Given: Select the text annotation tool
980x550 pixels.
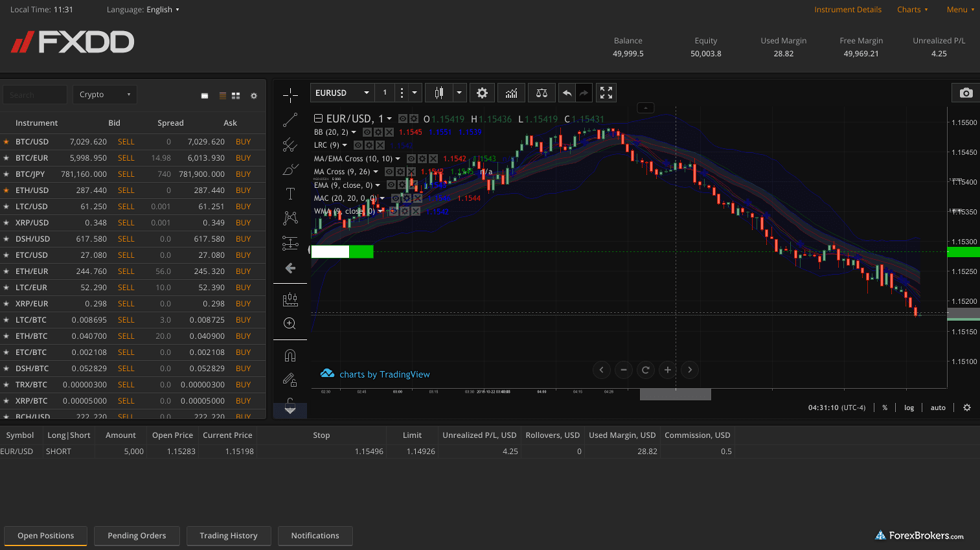Looking at the screenshot, I should pyautogui.click(x=290, y=194).
